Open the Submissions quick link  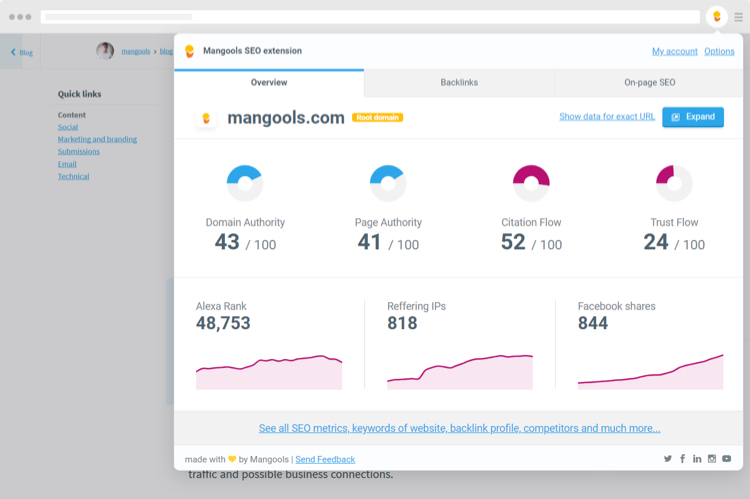pyautogui.click(x=79, y=152)
